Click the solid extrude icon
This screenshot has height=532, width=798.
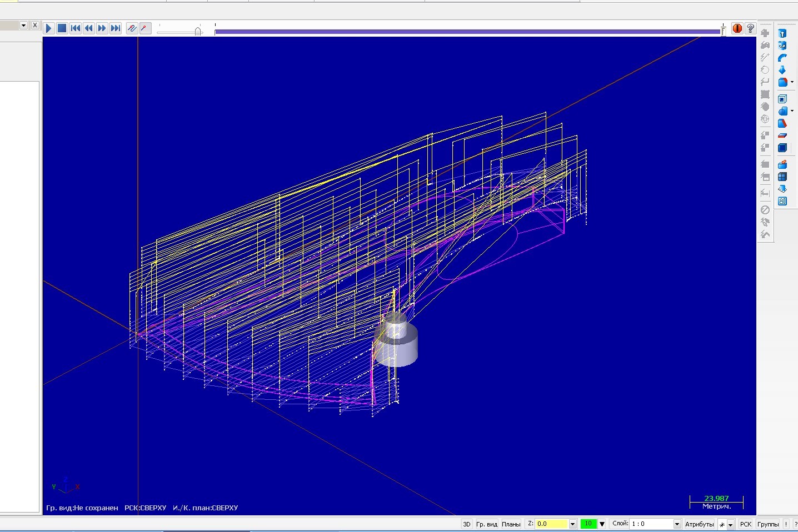[782, 33]
